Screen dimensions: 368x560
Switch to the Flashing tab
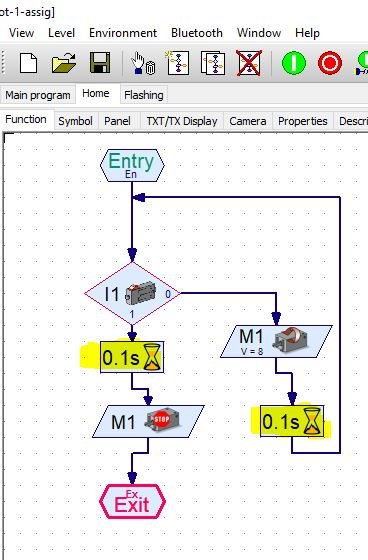(x=144, y=95)
